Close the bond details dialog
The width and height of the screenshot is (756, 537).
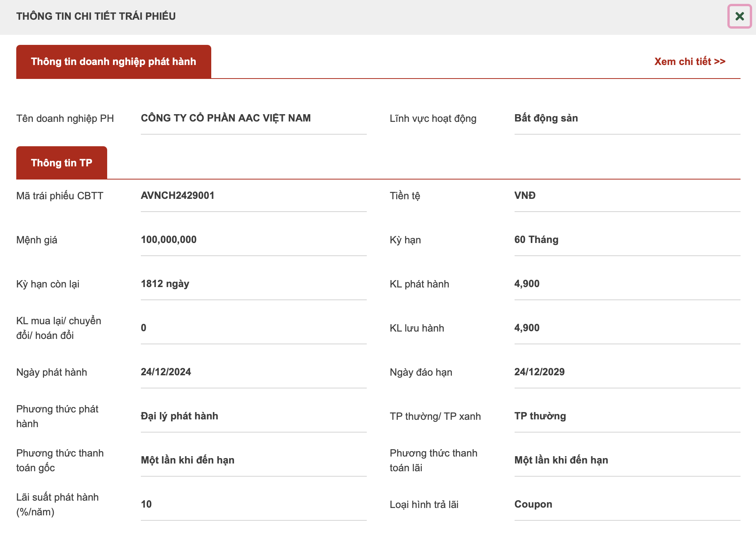pyautogui.click(x=739, y=16)
